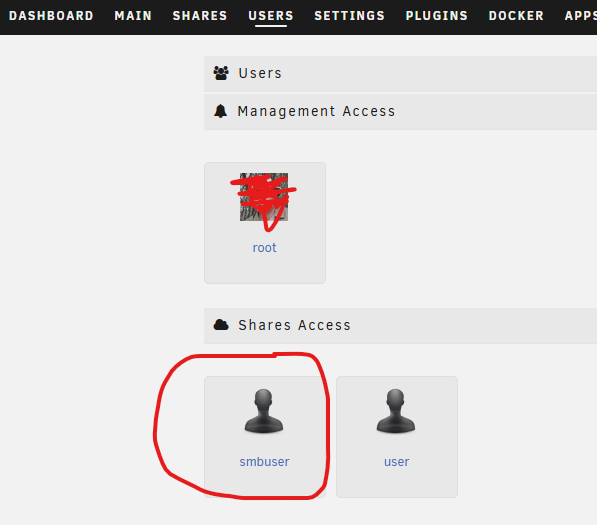Open the Shares tab

[x=200, y=16]
